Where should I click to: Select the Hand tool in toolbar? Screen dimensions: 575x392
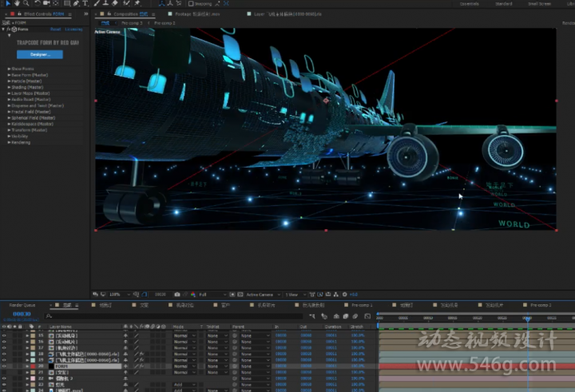[x=17, y=3]
